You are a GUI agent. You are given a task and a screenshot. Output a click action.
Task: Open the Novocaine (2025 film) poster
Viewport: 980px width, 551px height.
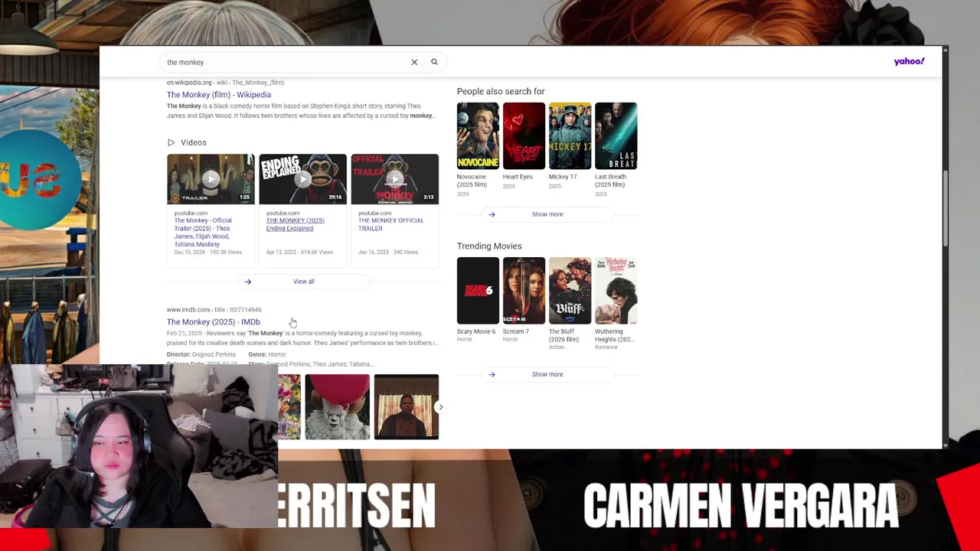478,135
